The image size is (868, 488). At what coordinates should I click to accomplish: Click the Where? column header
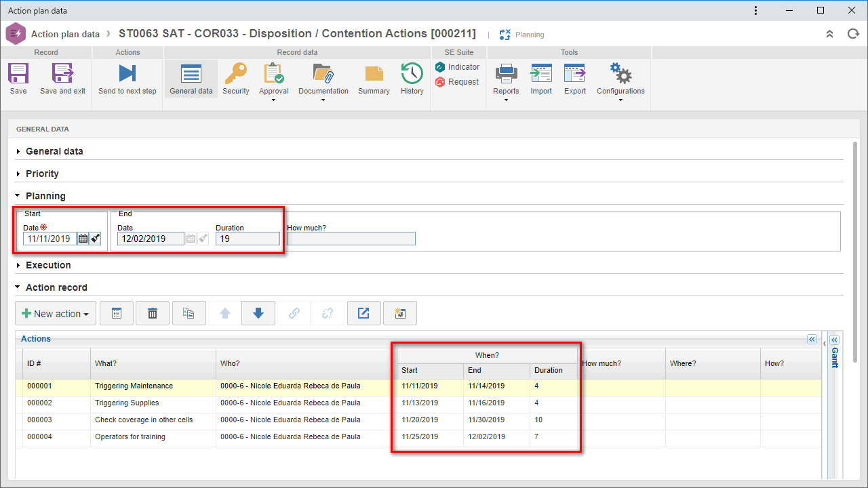coord(713,363)
